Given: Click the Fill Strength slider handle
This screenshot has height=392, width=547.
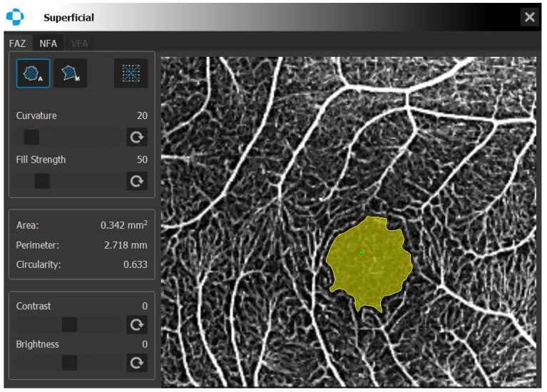Looking at the screenshot, I should (42, 181).
